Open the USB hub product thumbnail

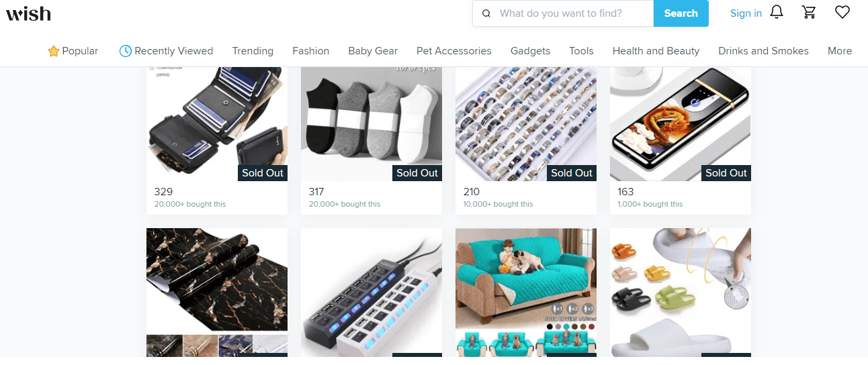372,293
